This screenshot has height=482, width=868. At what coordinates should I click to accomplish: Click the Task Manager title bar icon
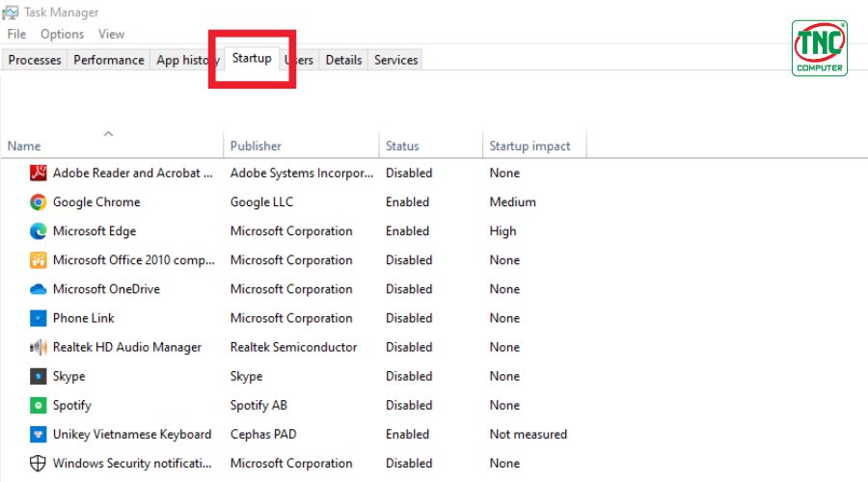point(11,13)
